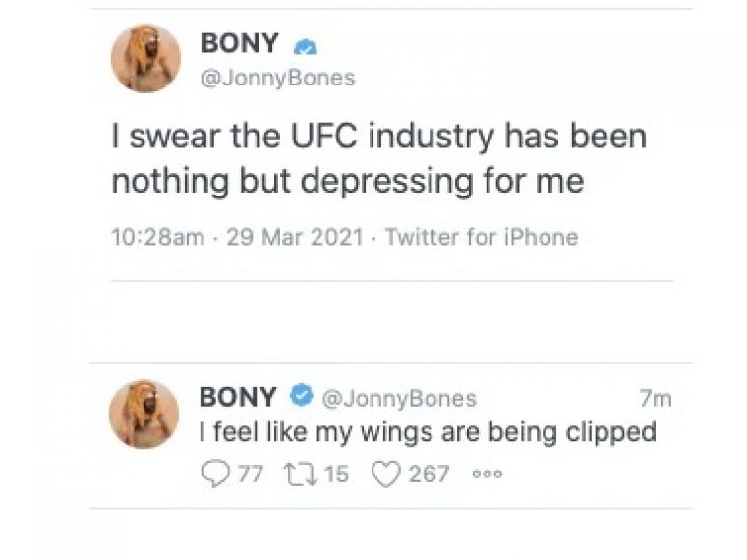Open the top tweet profile avatar
The image size is (747, 560).
pyautogui.click(x=145, y=59)
